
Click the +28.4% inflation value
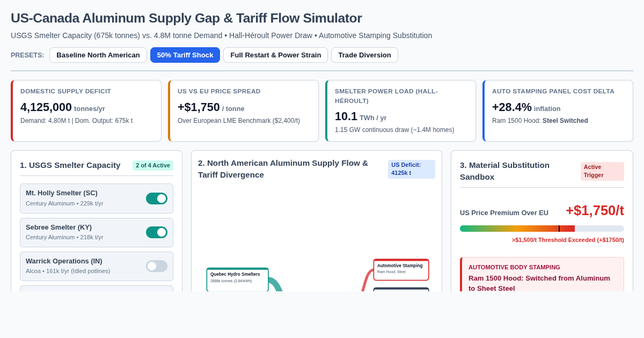pos(526,107)
